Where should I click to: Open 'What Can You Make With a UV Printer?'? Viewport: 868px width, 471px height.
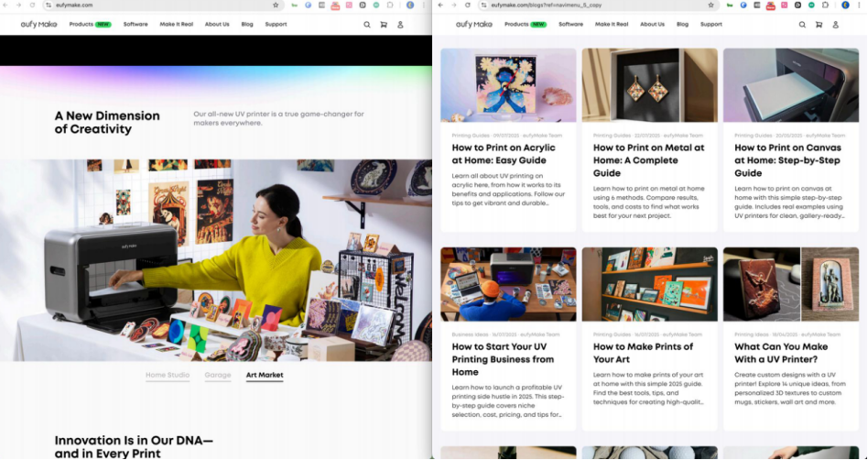pos(781,353)
